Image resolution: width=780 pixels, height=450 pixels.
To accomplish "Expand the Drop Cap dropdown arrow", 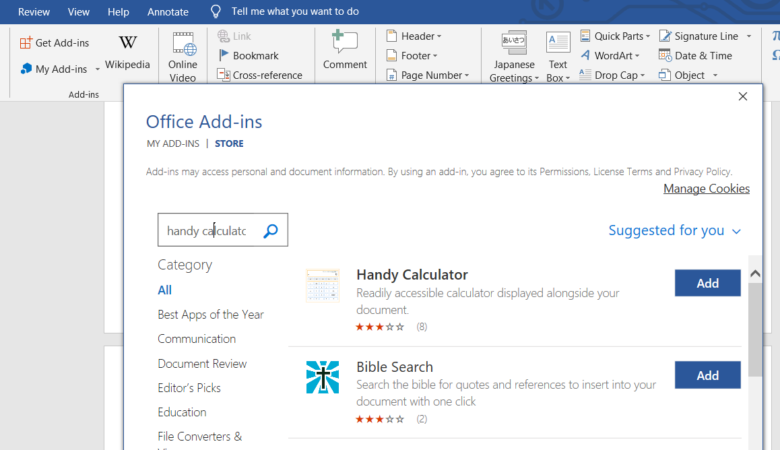I will (643, 76).
